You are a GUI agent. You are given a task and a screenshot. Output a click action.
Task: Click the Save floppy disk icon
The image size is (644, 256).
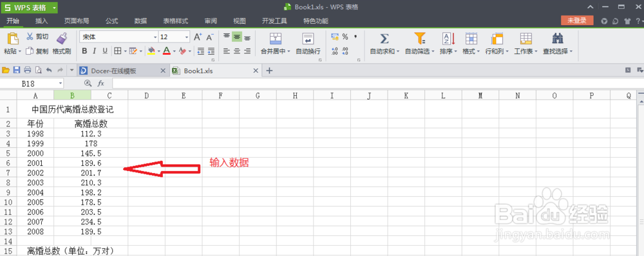(x=17, y=70)
